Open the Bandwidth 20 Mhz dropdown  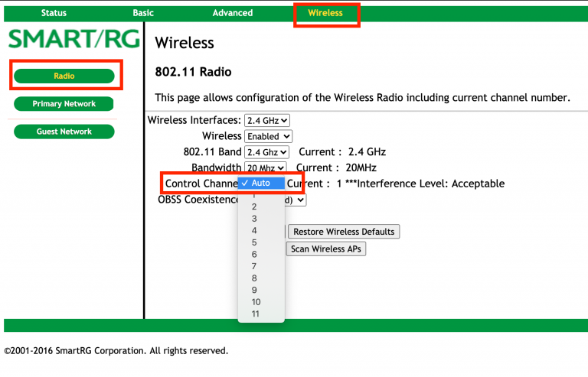click(265, 167)
